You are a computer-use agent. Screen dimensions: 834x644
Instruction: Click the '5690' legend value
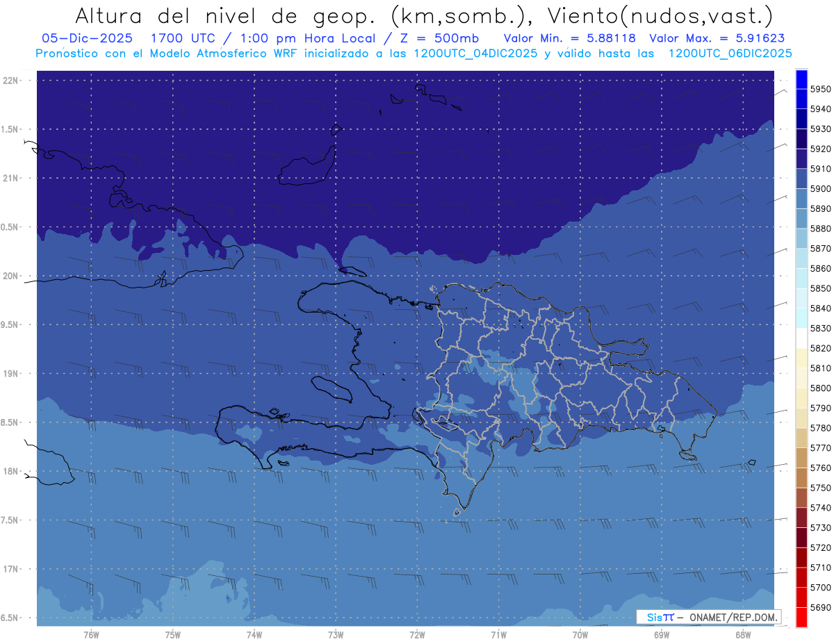[820, 607]
